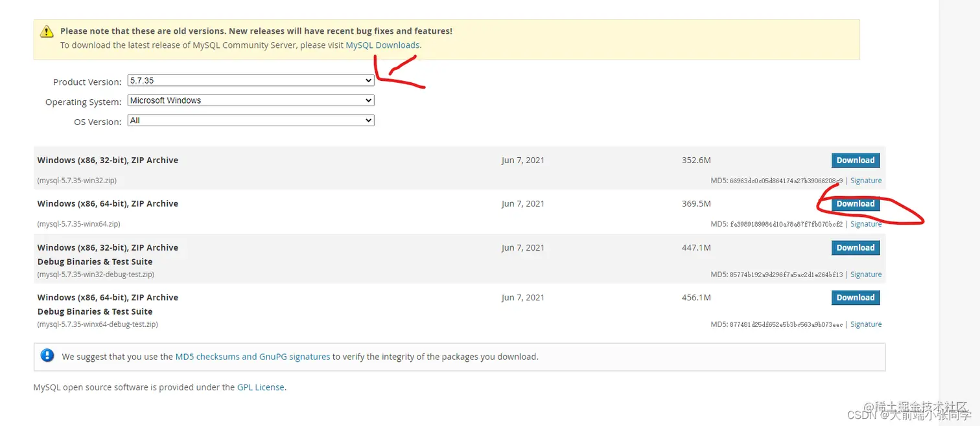Screen dimensions: 980x426
Task: Open Signature link for mysql-5.7.35-winx64-debug-test.zip
Action: (866, 324)
